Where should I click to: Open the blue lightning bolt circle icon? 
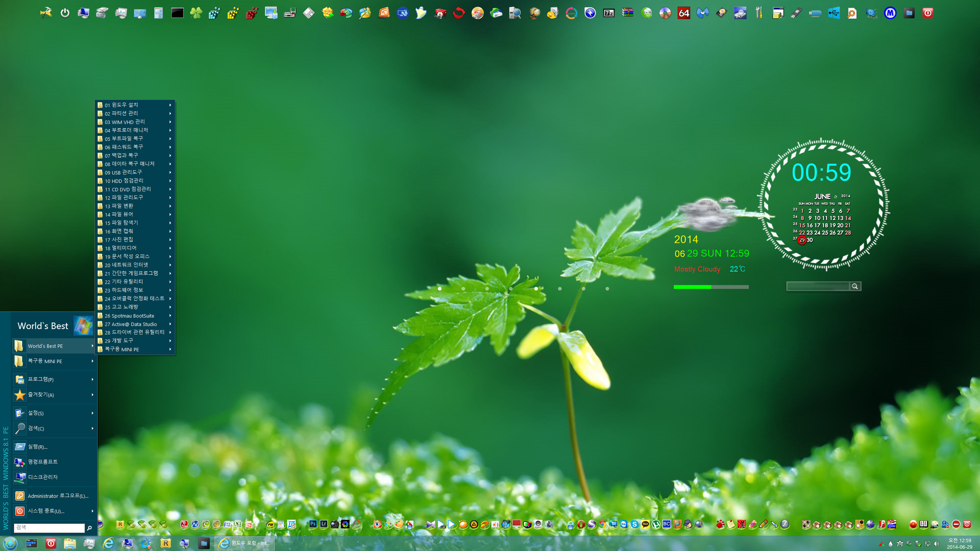590,13
